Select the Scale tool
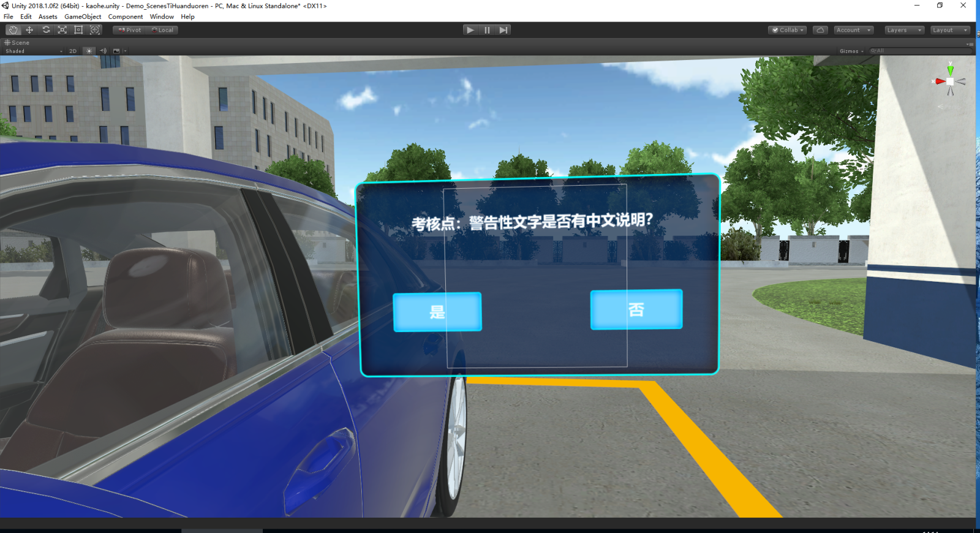 click(x=62, y=30)
